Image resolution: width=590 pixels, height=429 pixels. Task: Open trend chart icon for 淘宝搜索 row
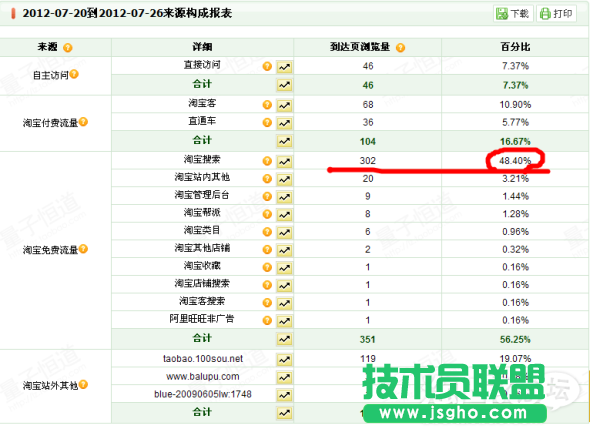point(284,161)
